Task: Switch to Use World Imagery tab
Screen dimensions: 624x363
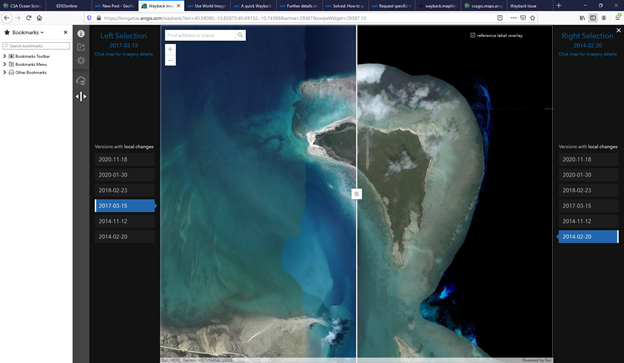Action: click(x=207, y=6)
